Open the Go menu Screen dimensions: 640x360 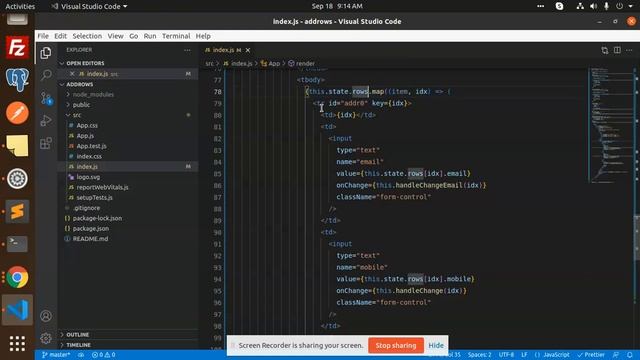tap(133, 36)
